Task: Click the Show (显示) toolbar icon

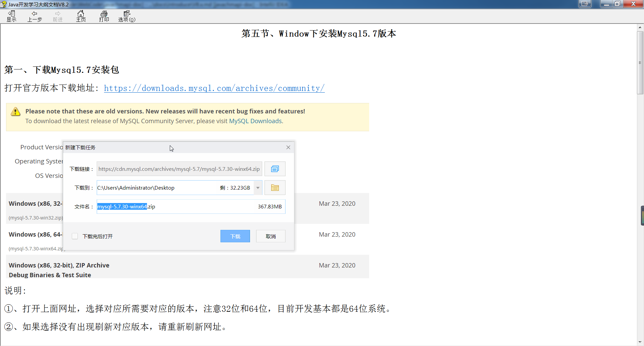Action: point(11,16)
